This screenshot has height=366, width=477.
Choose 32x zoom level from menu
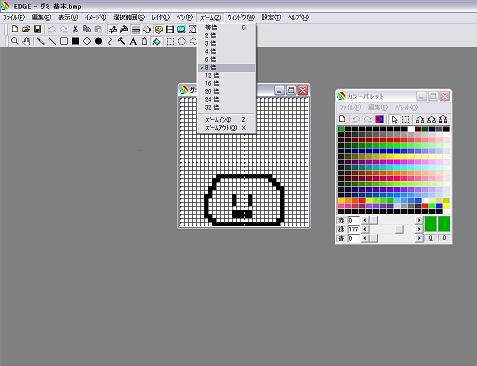[227, 108]
